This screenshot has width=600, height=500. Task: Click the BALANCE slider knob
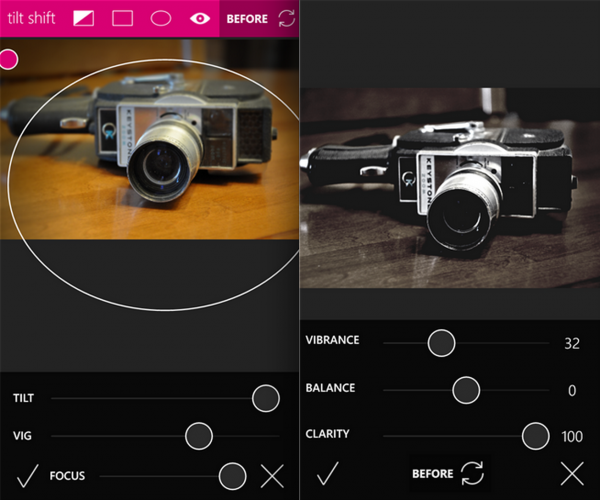[466, 389]
